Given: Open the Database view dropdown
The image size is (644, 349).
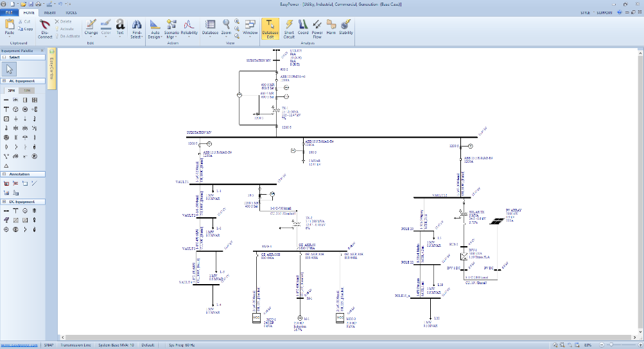Looking at the screenshot, I should (x=210, y=27).
